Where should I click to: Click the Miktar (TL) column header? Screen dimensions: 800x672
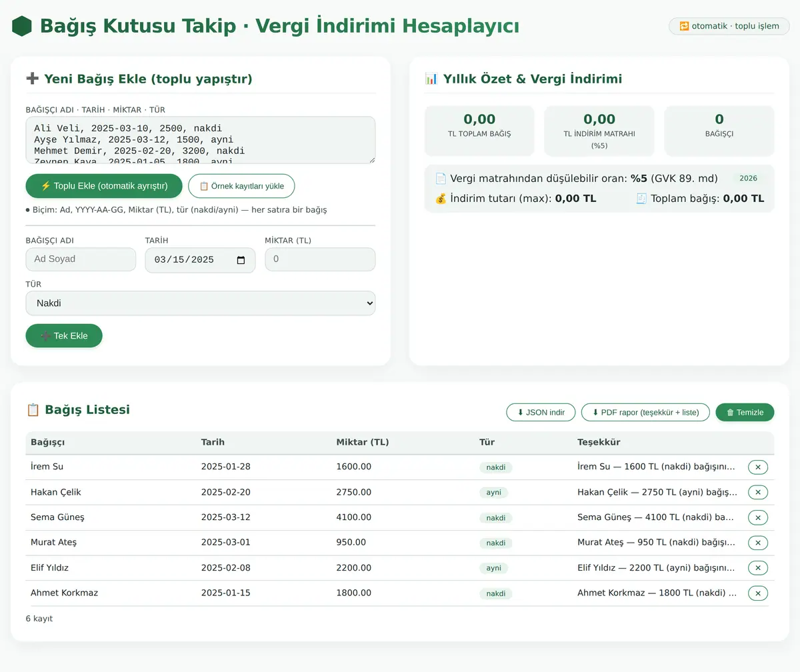363,443
